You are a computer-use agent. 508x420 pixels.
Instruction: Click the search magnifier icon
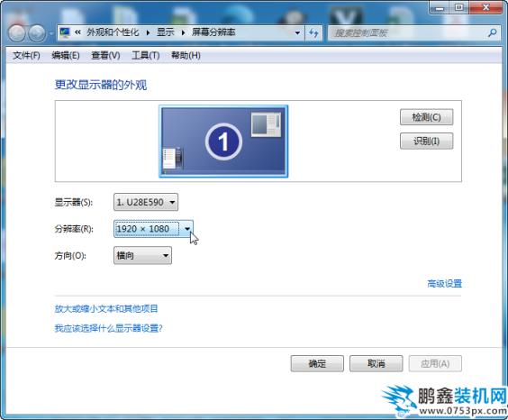point(493,32)
